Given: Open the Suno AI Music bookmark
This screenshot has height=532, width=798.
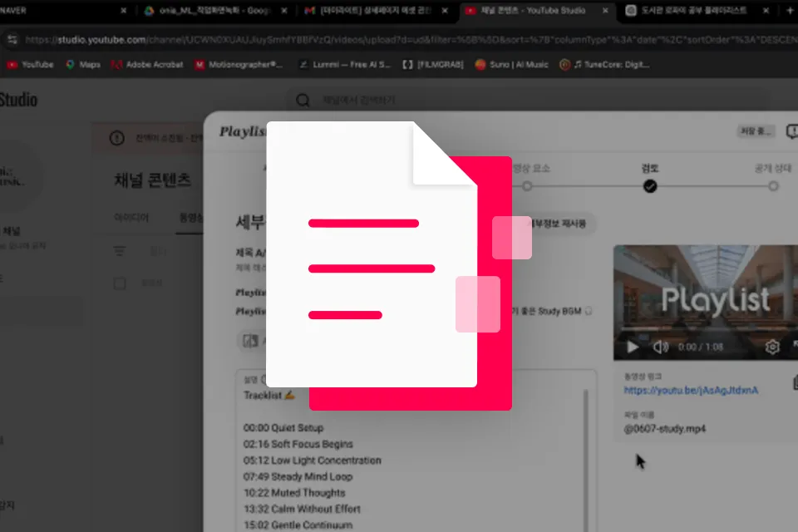Looking at the screenshot, I should click(x=511, y=65).
